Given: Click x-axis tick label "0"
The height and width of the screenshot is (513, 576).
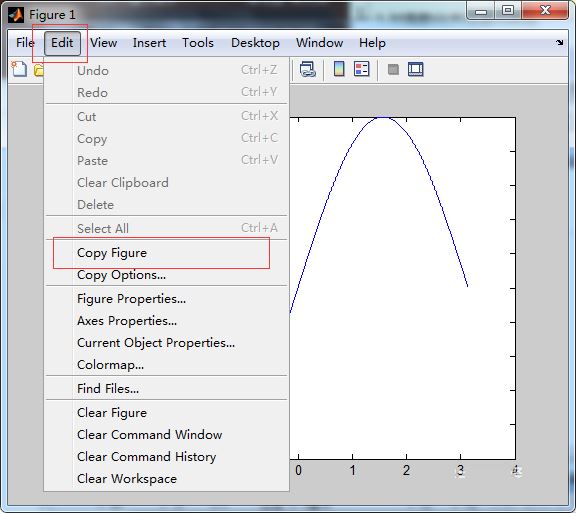Looking at the screenshot, I should point(298,470).
